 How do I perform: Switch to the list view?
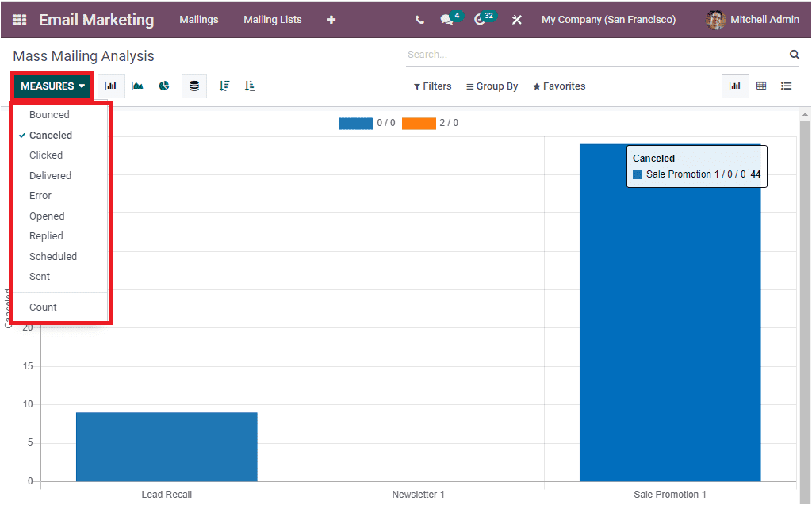coord(786,86)
